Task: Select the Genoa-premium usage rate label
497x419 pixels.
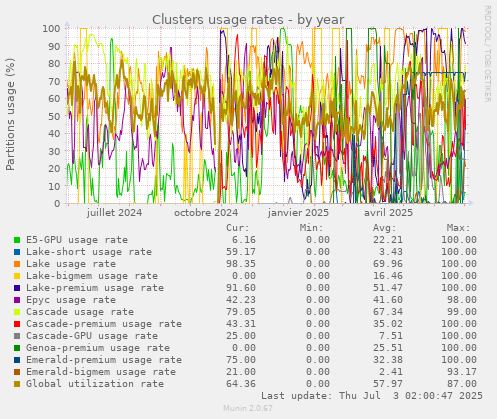Action: (98, 348)
